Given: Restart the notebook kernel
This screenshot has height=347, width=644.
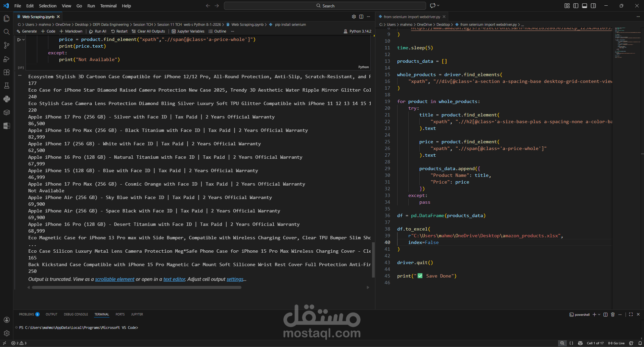Looking at the screenshot, I should [119, 31].
